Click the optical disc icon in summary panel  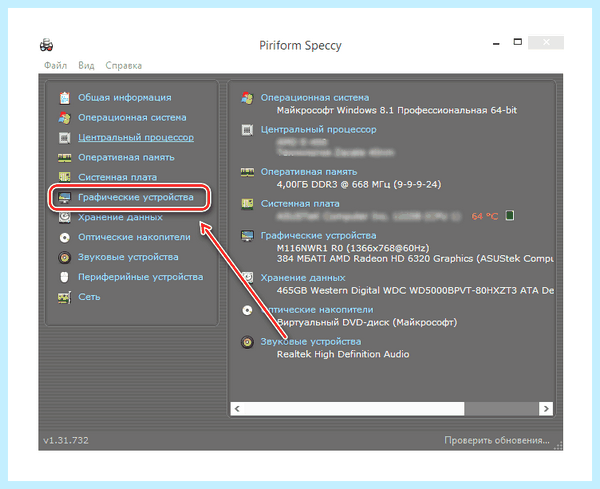tap(247, 310)
